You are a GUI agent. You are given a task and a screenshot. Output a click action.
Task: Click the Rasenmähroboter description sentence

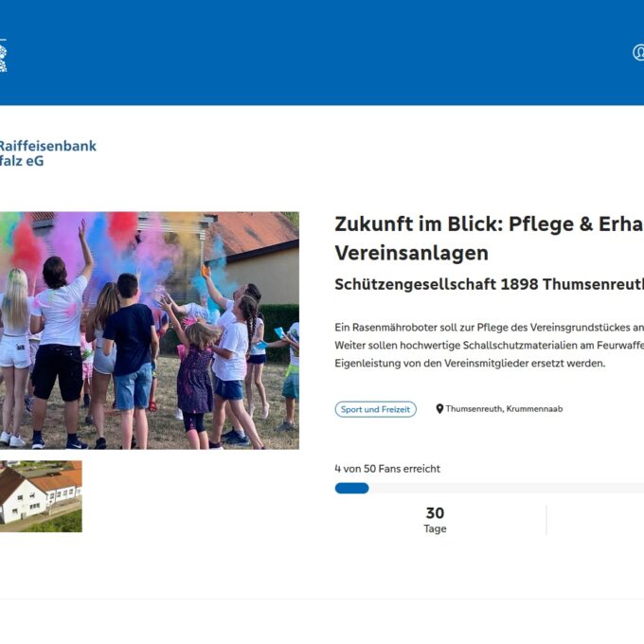490,328
